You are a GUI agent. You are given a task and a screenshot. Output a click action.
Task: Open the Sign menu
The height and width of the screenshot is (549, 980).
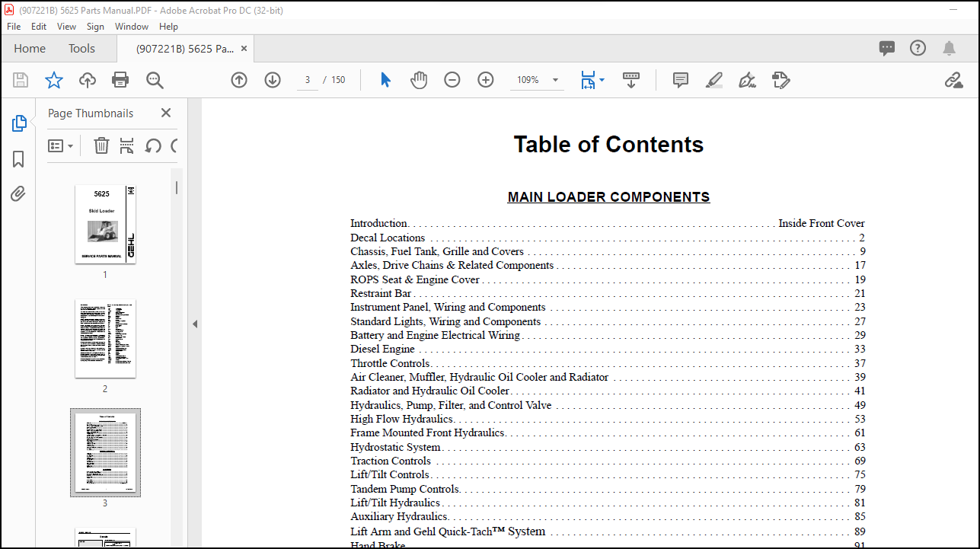click(95, 26)
